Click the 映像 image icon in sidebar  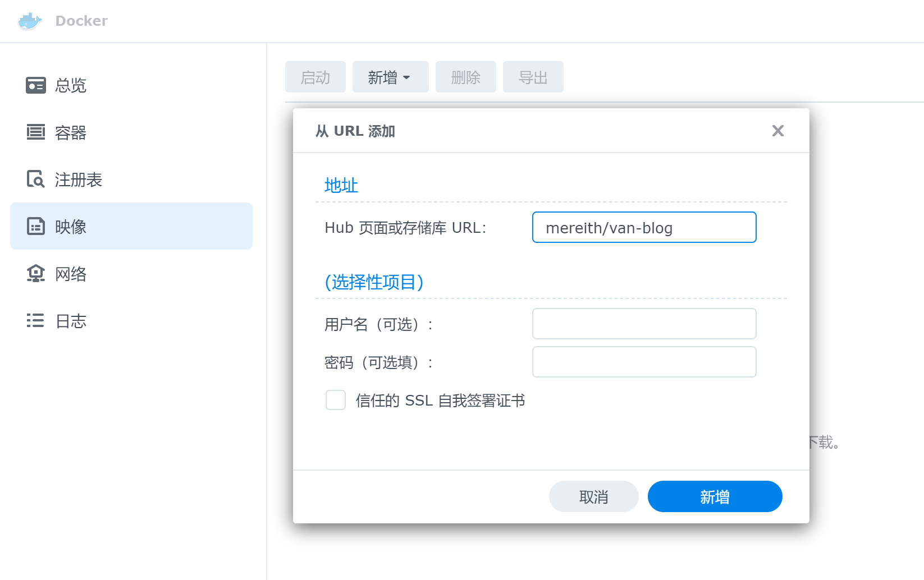[36, 227]
